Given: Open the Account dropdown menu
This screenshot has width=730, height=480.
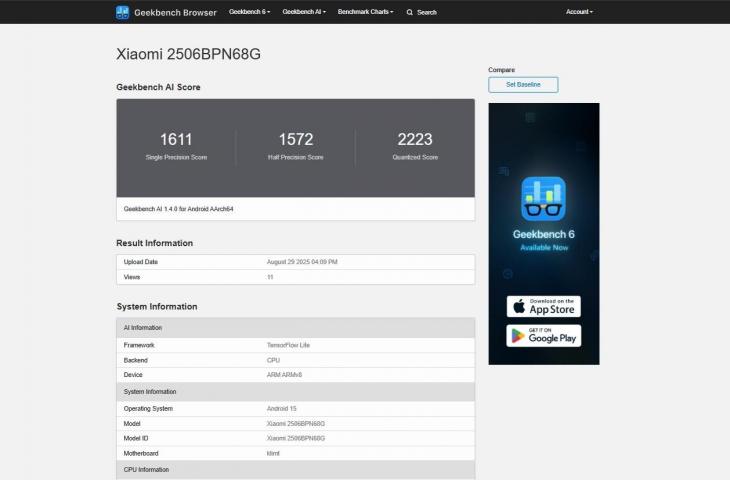Looking at the screenshot, I should tap(579, 12).
